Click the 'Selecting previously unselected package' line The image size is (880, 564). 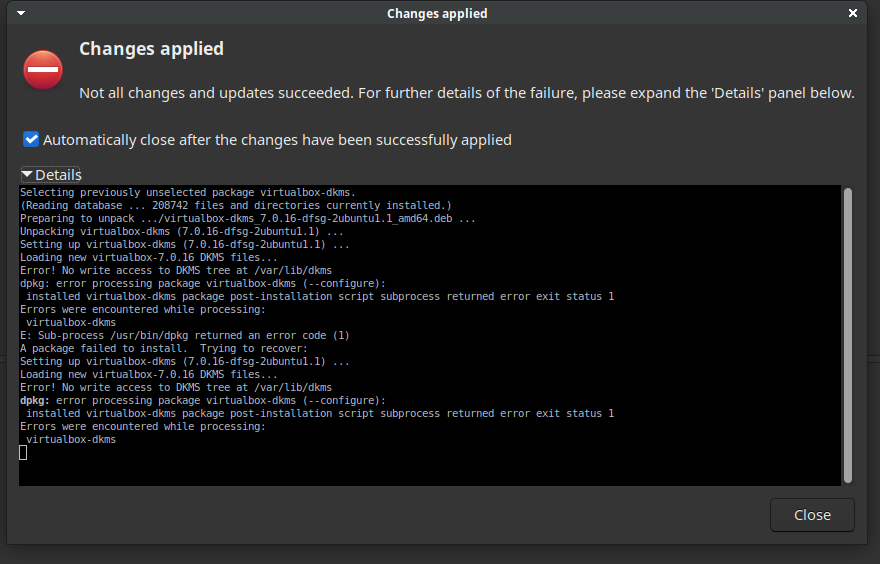[x=188, y=192]
